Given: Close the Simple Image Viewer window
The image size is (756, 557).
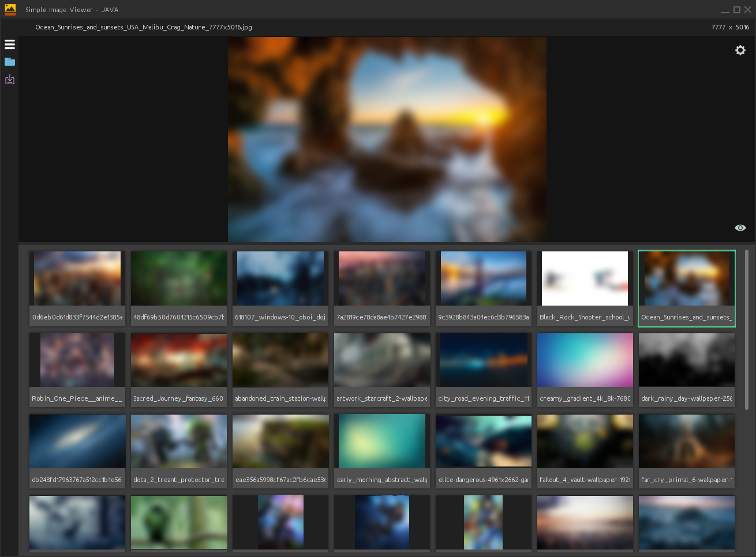Looking at the screenshot, I should click(748, 10).
